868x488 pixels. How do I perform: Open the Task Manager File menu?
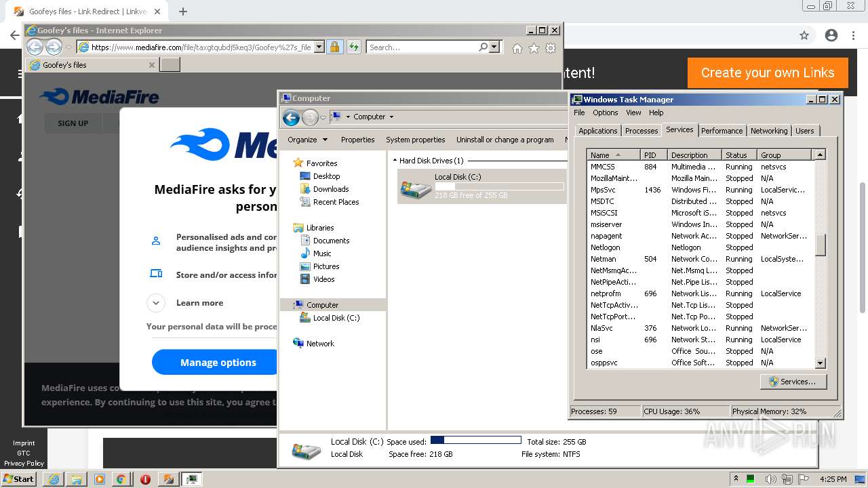(579, 113)
